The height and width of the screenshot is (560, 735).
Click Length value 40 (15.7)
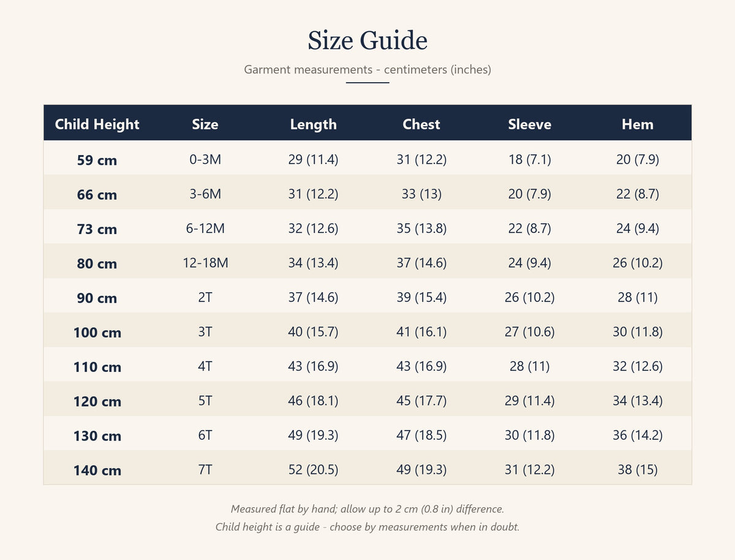[313, 331]
